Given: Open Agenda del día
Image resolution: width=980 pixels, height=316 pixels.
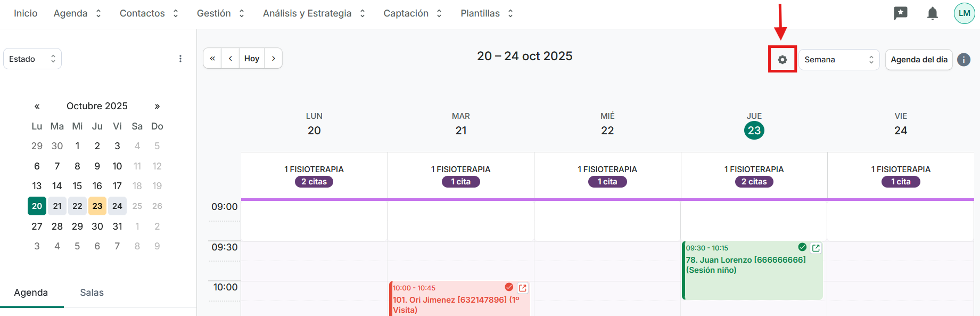Looking at the screenshot, I should tap(919, 60).
